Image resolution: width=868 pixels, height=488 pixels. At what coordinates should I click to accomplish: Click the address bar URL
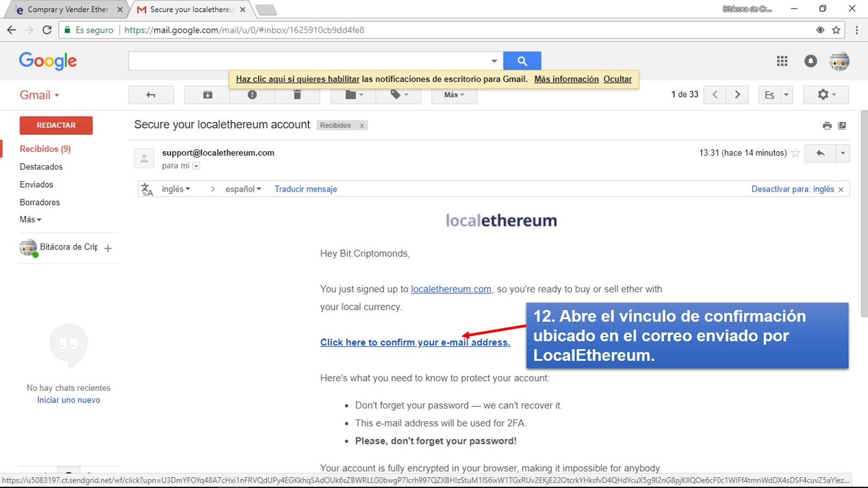click(x=244, y=30)
